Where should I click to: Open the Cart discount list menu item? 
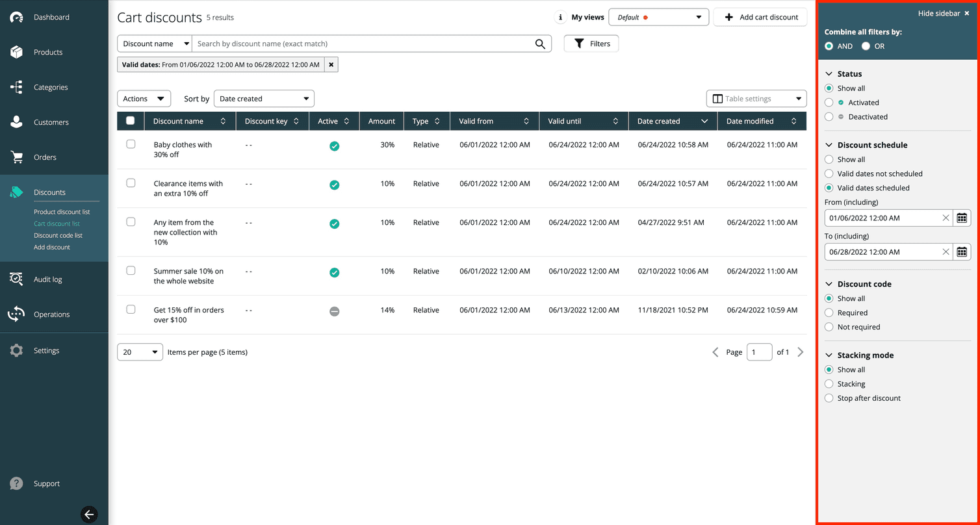(x=58, y=223)
